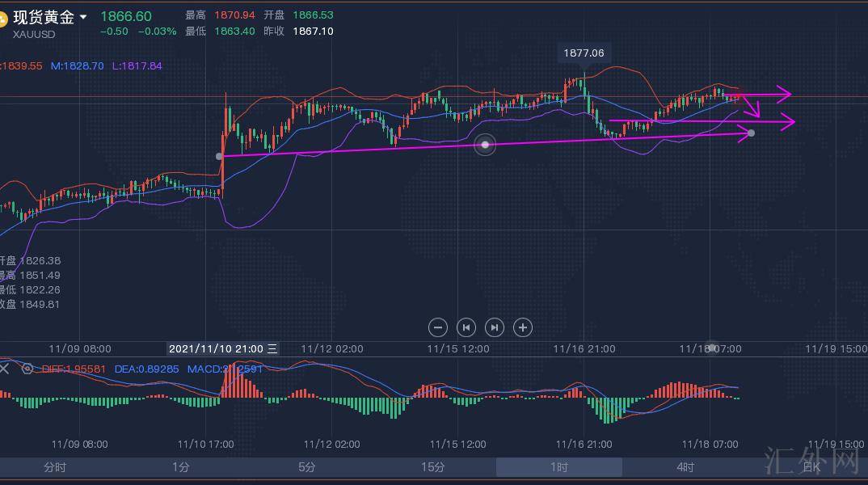
Task: Select the 1时 timeframe tab
Action: pyautogui.click(x=559, y=467)
